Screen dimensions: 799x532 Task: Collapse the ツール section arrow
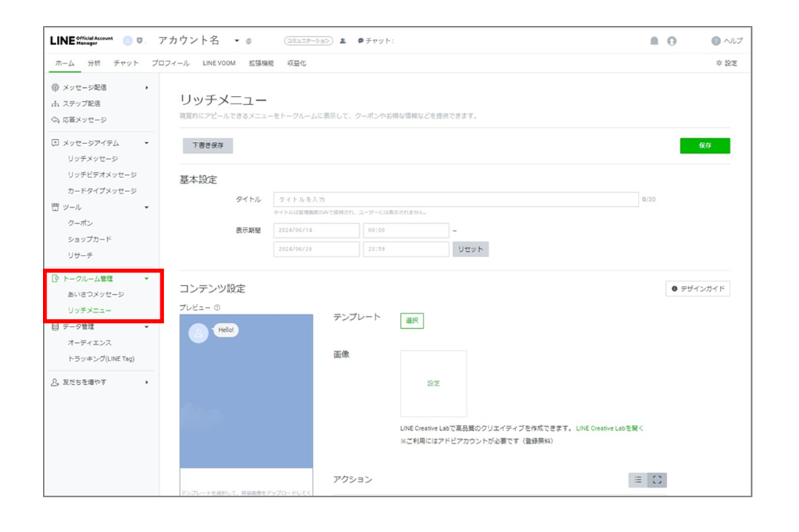(x=147, y=208)
